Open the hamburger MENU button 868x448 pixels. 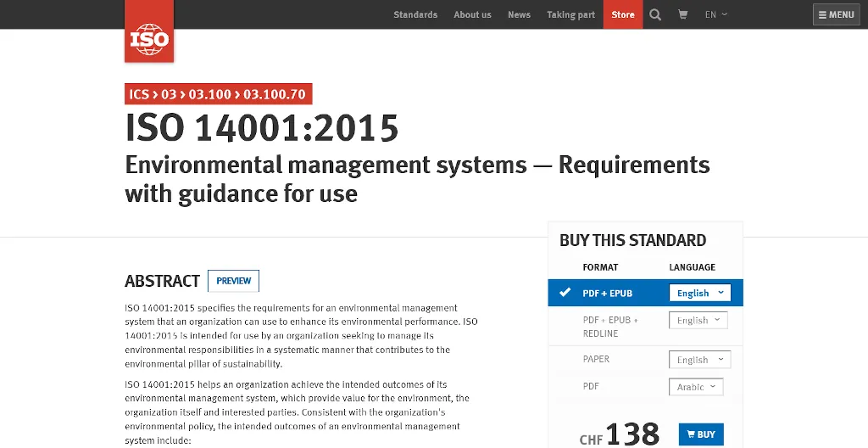pyautogui.click(x=836, y=15)
